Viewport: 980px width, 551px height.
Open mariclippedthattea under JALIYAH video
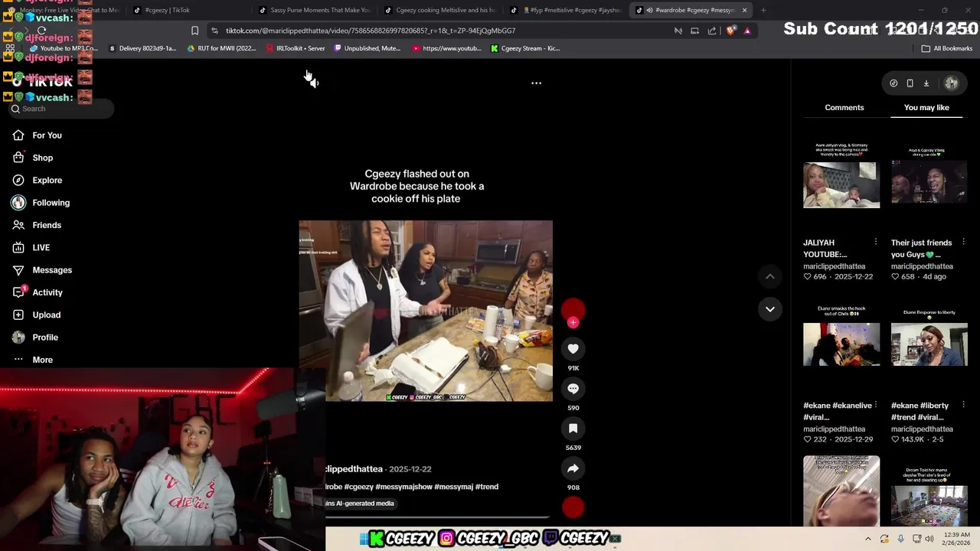834,266
